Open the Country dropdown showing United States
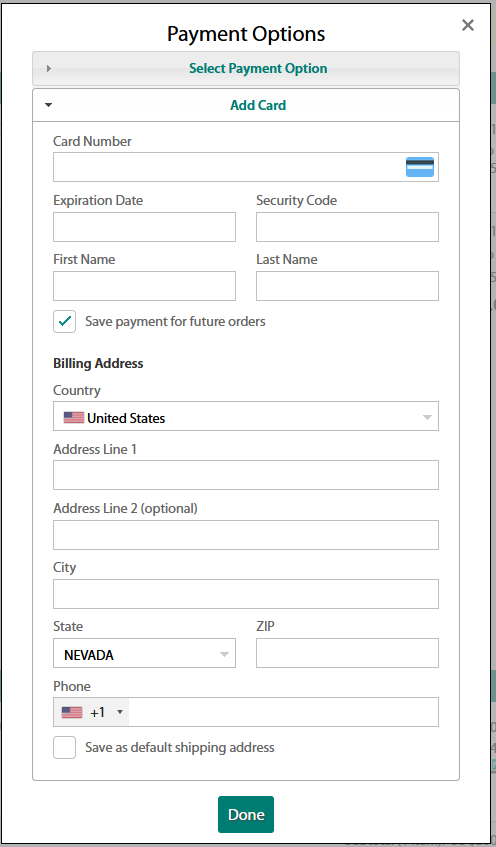496x847 pixels. 246,416
